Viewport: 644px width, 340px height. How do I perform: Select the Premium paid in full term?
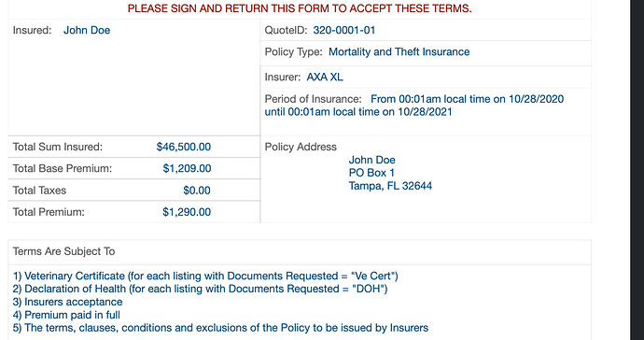[x=66, y=316]
